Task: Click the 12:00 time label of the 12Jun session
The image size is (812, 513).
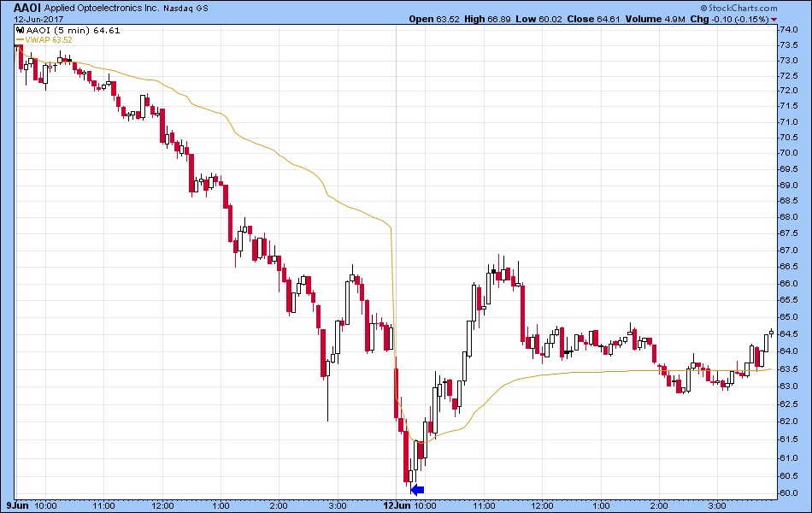Action: [x=542, y=505]
